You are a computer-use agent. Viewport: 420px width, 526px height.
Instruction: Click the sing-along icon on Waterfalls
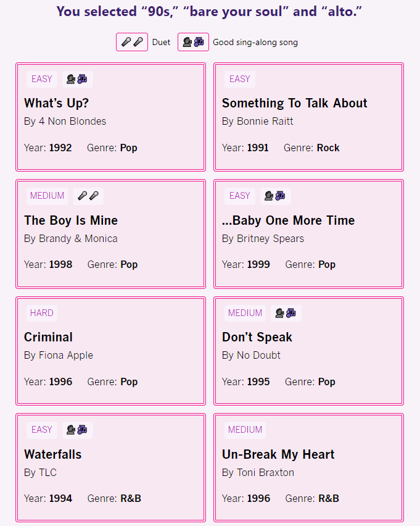point(76,430)
